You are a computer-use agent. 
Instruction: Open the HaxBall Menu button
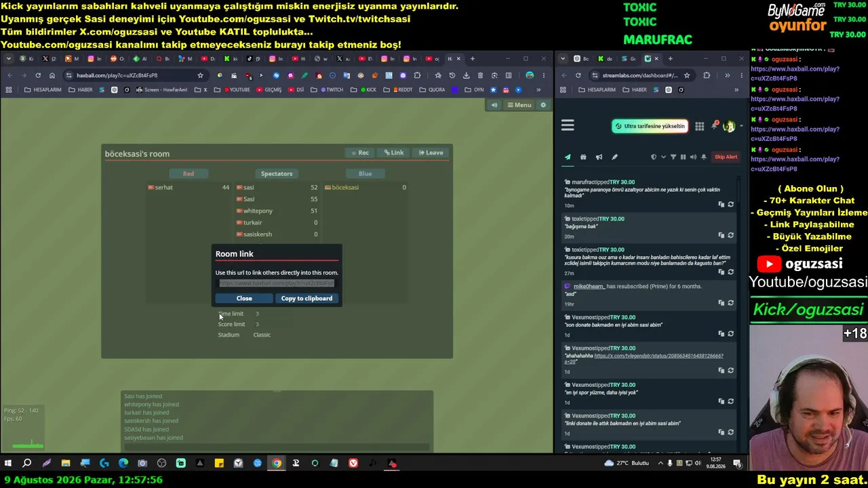(x=519, y=105)
